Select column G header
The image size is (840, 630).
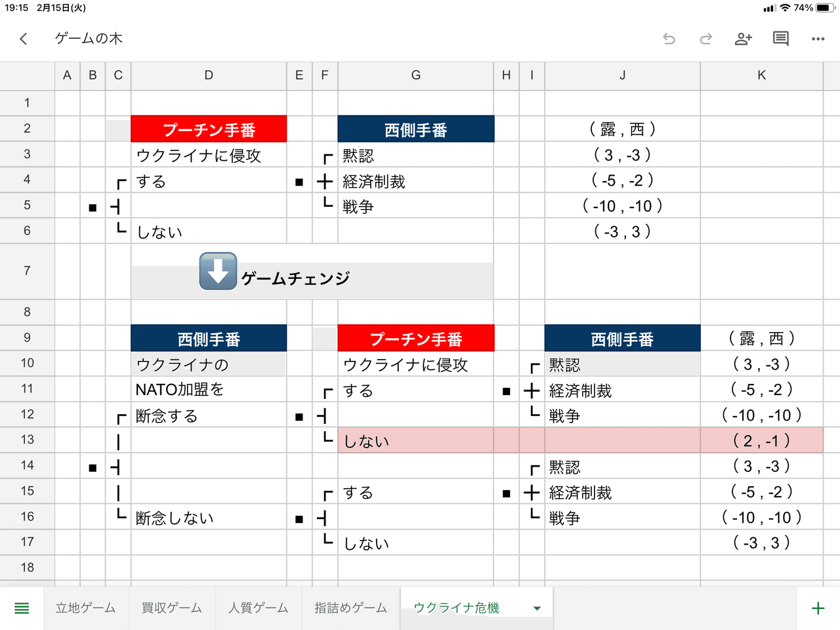point(416,75)
